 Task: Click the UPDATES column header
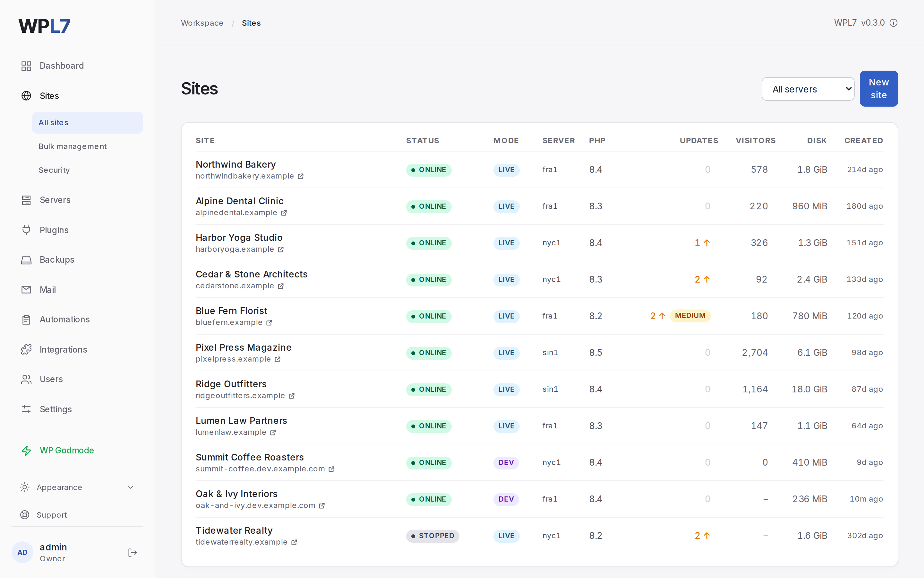699,141
